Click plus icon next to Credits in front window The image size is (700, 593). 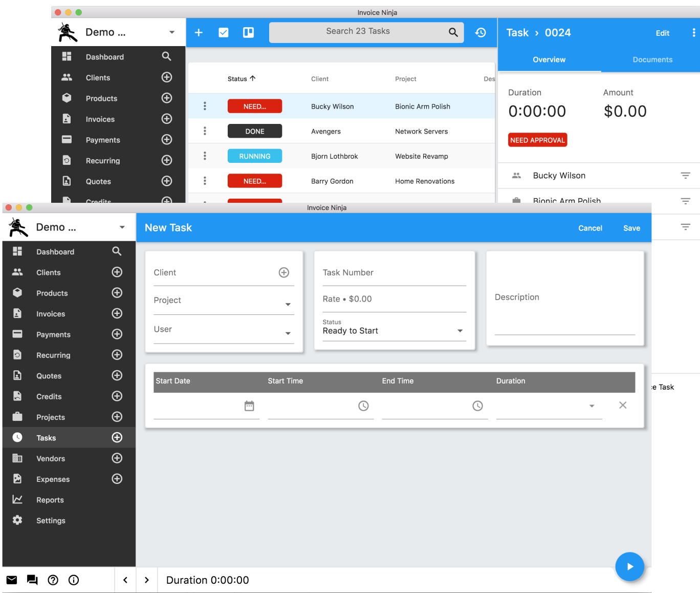coord(117,396)
